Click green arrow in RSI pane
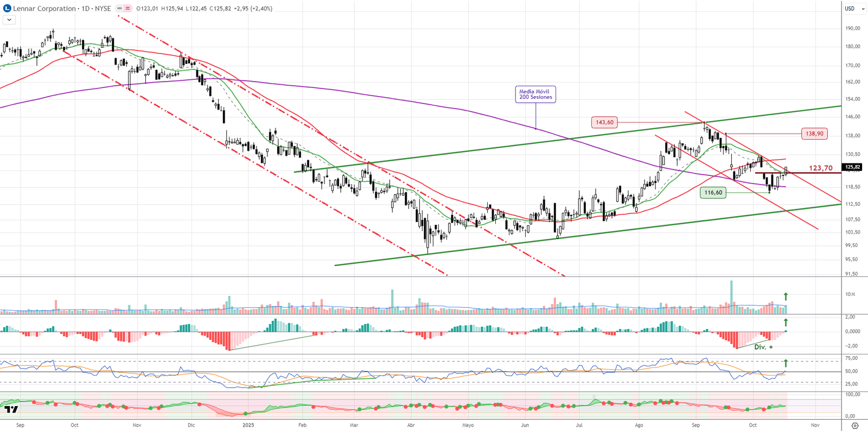The image size is (868, 431). [x=786, y=363]
